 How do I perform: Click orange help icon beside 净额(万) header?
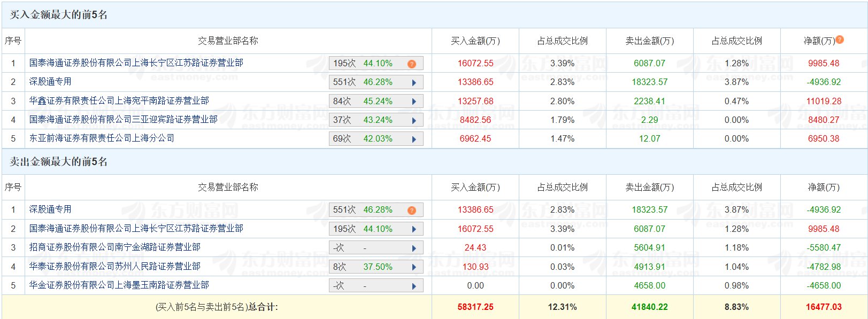(x=840, y=40)
